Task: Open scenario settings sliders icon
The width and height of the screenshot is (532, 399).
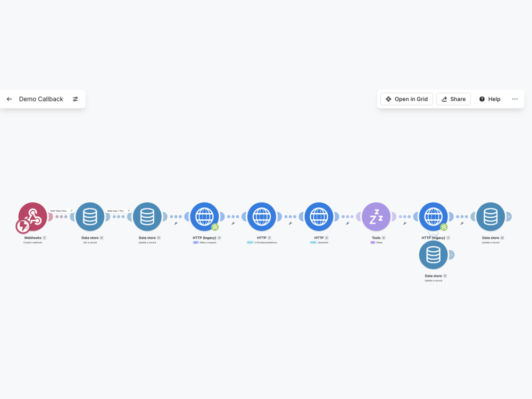Action: tap(76, 99)
